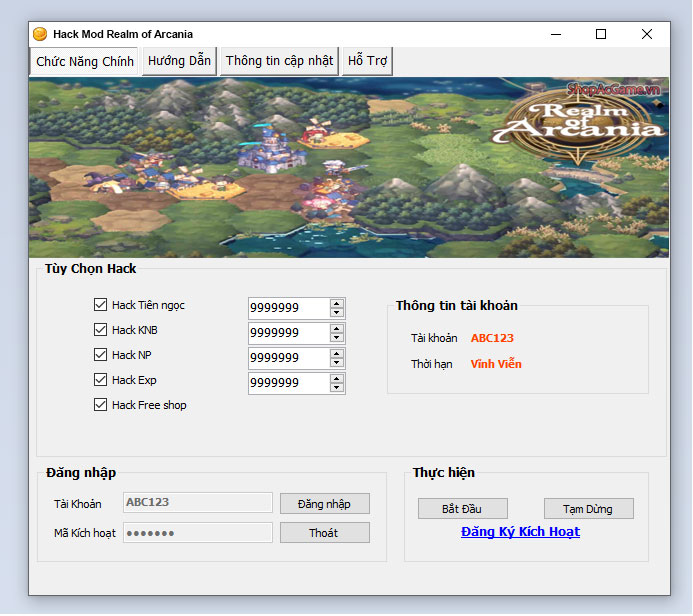693x616 pixels.
Task: Click the Mã Kích hoạt password field
Action: [x=198, y=533]
